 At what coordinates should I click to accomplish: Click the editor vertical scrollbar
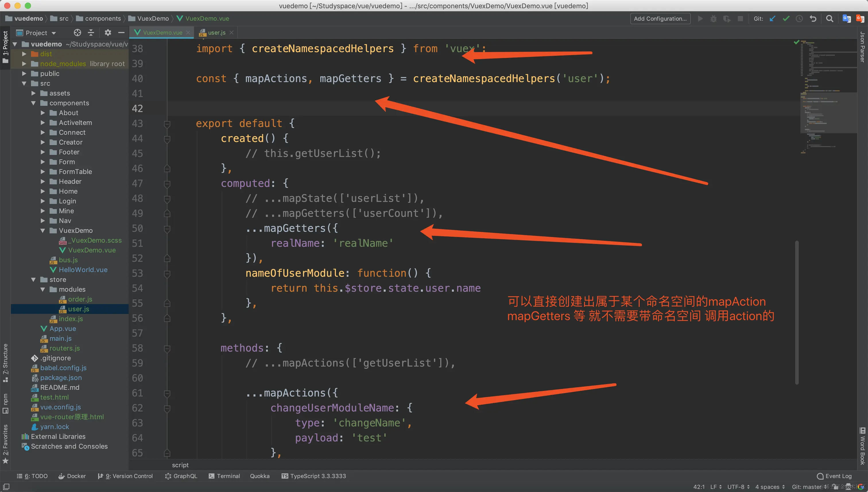click(797, 312)
